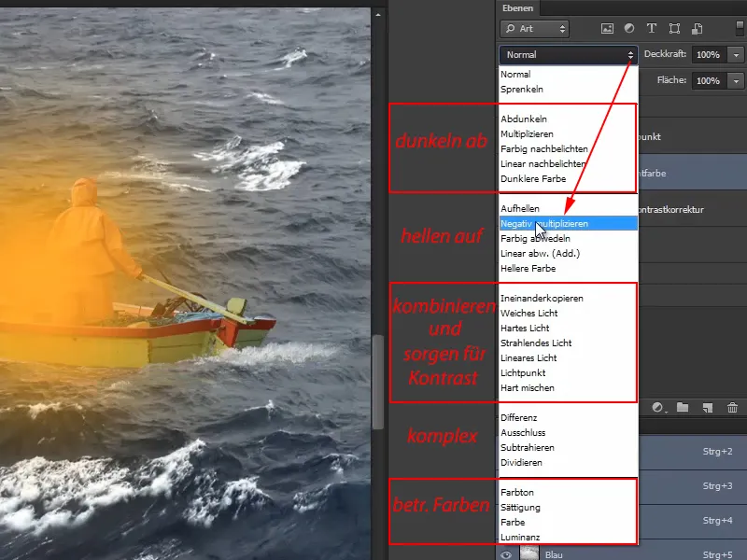747x560 pixels.
Task: Select channel row with Strg+4 shortcut
Action: (692, 521)
